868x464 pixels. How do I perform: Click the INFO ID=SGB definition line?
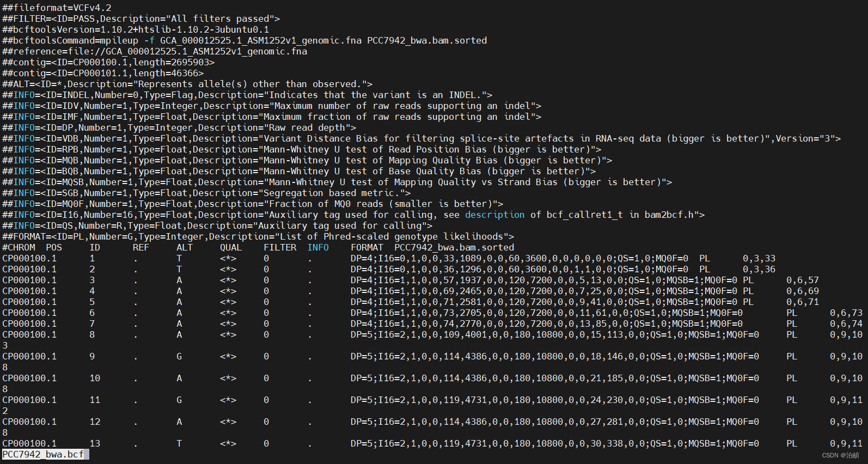coord(206,193)
